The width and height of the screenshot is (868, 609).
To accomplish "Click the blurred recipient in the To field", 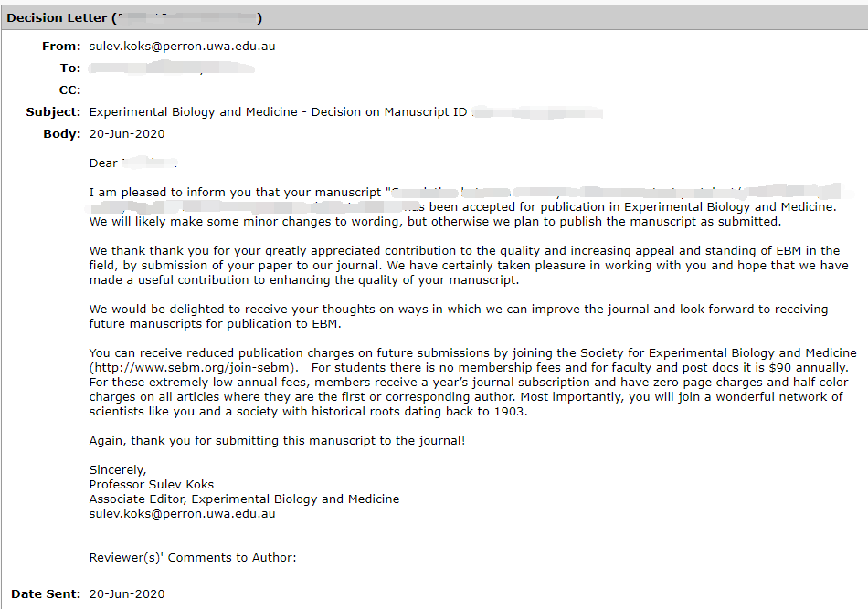I will [x=172, y=68].
